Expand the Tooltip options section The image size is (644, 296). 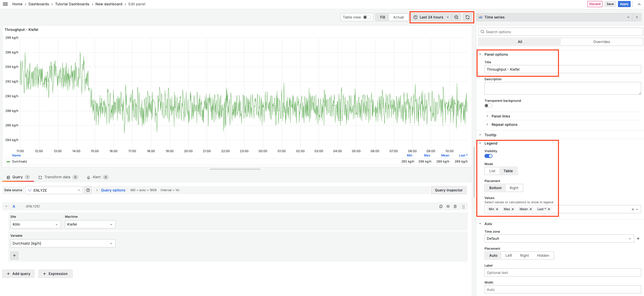coord(490,135)
